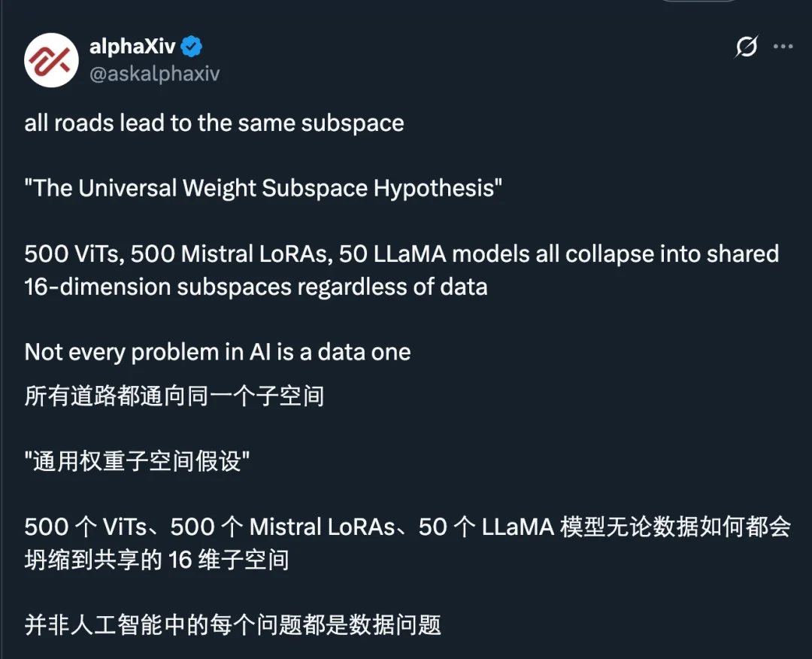
Task: Open the three-dot More options menu
Action: tap(783, 47)
